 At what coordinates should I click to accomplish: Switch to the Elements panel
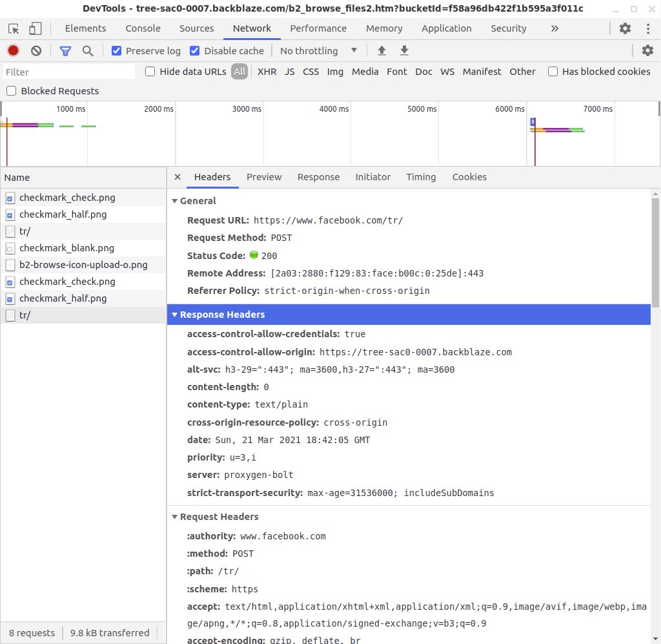86,28
